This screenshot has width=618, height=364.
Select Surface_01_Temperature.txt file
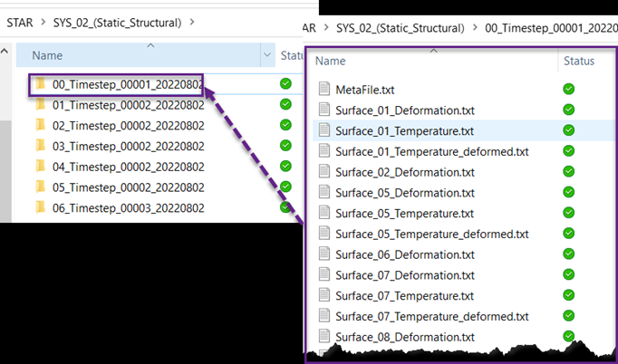(404, 130)
